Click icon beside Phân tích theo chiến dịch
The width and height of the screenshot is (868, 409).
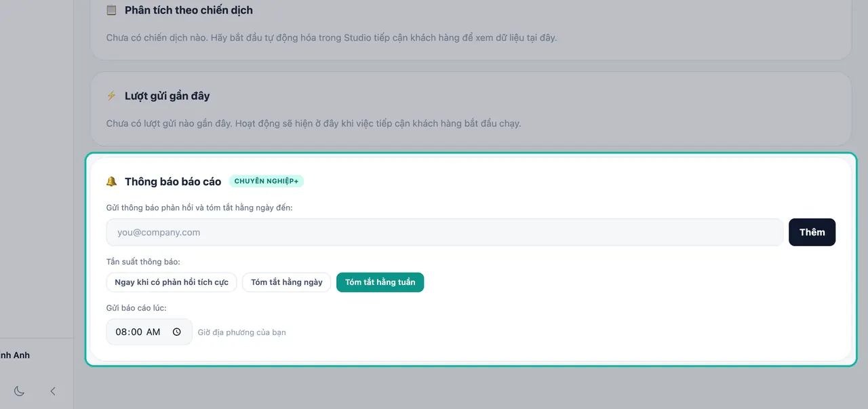click(x=112, y=11)
